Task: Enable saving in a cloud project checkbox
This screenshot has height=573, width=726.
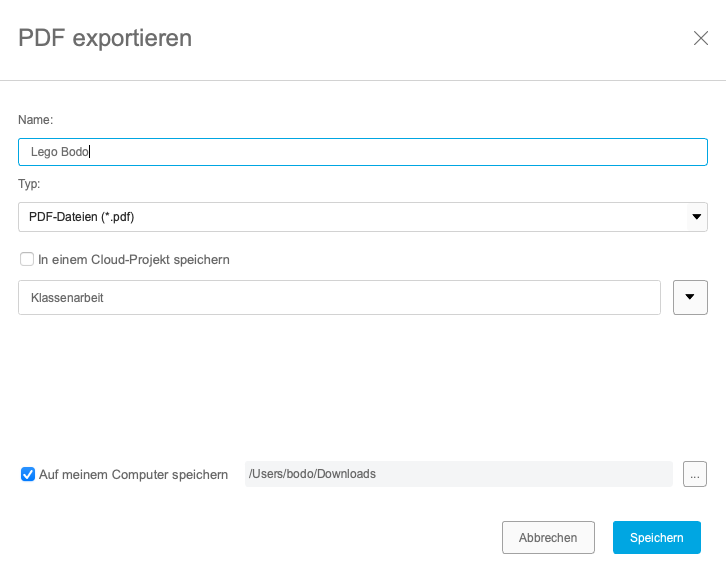Action: 27,260
